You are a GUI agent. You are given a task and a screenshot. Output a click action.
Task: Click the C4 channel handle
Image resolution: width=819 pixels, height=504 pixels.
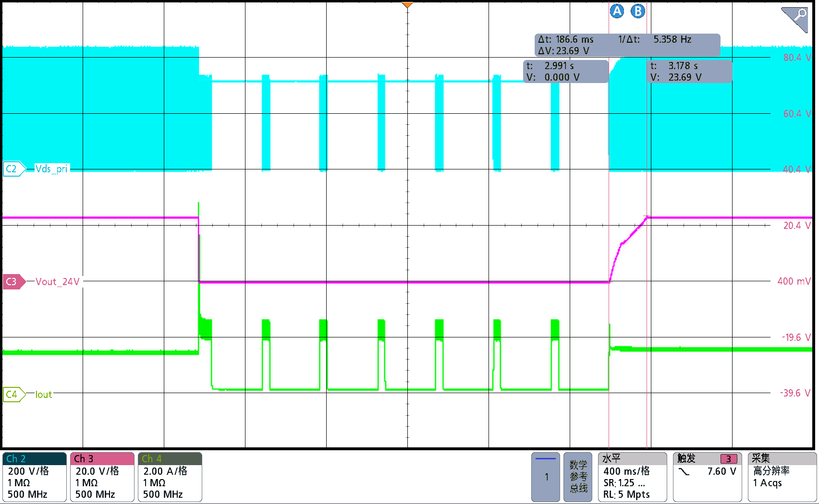tap(14, 395)
